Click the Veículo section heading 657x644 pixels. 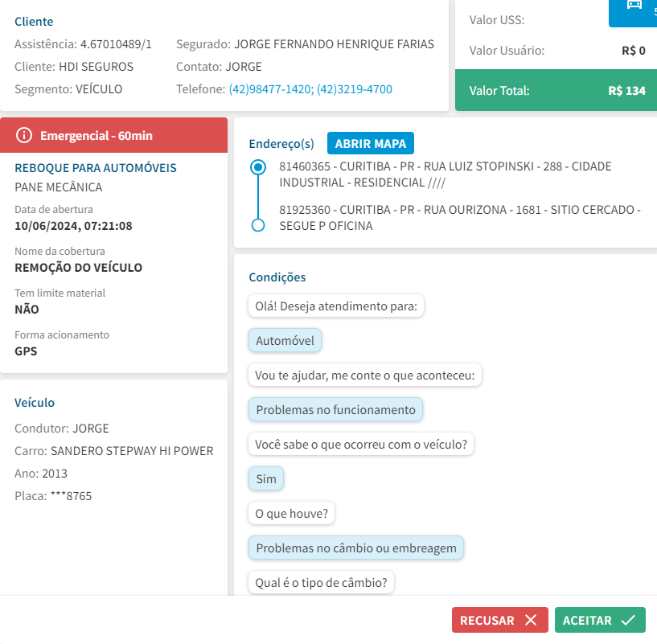(35, 402)
